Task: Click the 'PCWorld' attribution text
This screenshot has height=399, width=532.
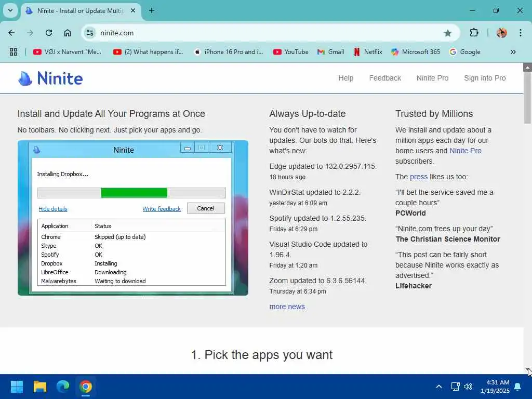Action: click(410, 213)
